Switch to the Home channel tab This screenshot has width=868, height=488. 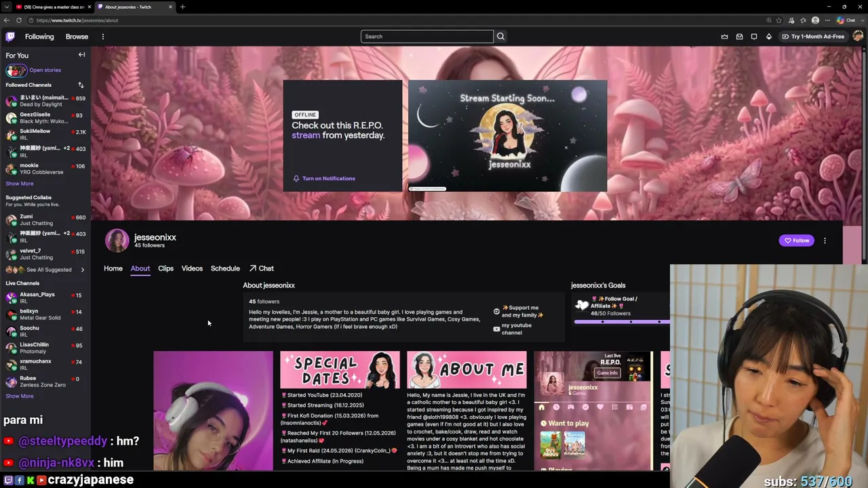(113, 268)
